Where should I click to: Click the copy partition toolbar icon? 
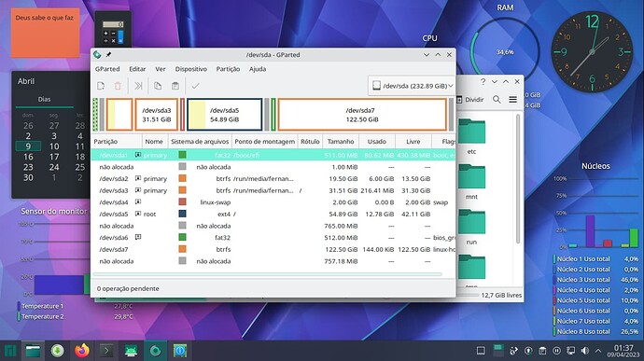coord(158,86)
